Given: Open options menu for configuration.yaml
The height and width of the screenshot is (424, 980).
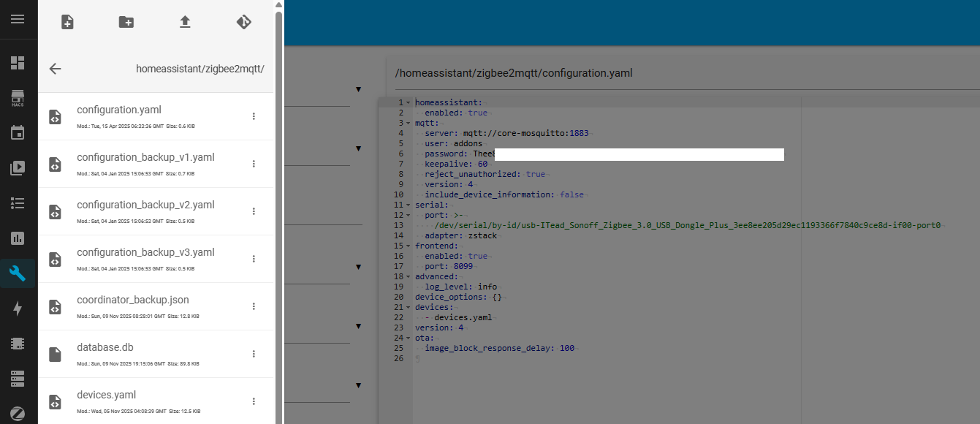Looking at the screenshot, I should click(254, 116).
